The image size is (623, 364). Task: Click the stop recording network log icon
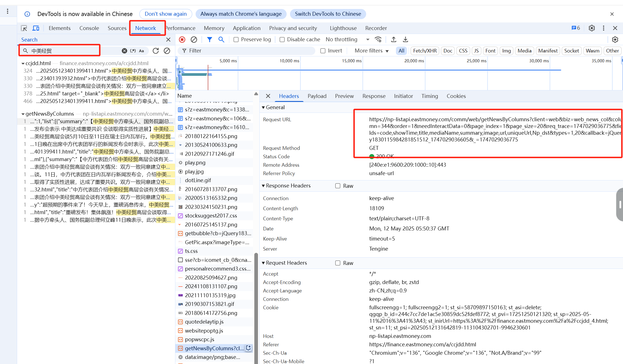coord(182,40)
